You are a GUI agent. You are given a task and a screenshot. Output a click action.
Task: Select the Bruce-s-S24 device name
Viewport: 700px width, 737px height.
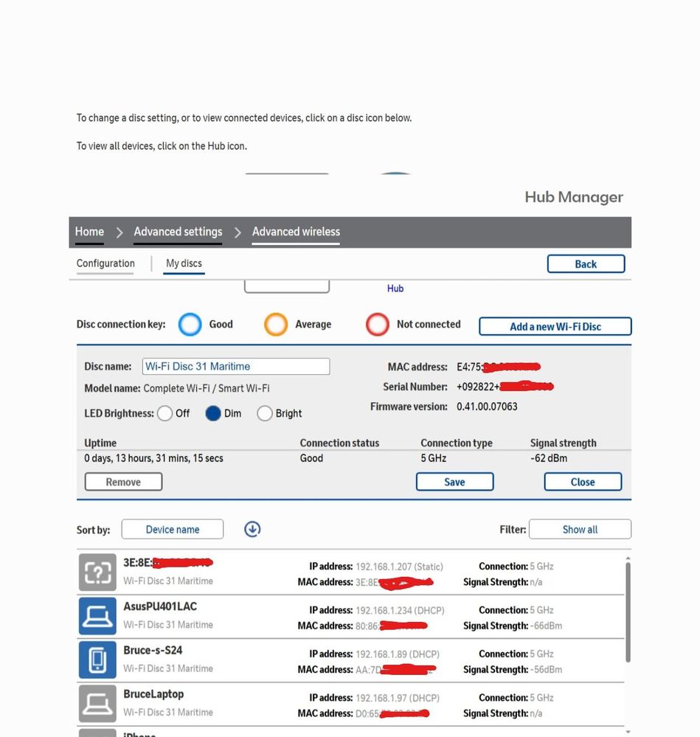coord(153,650)
